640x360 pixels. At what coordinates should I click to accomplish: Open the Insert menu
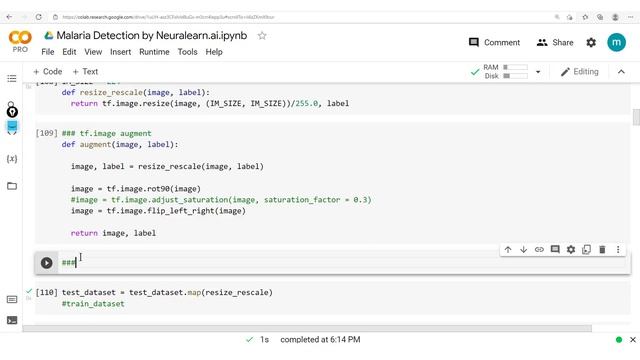coord(120,52)
